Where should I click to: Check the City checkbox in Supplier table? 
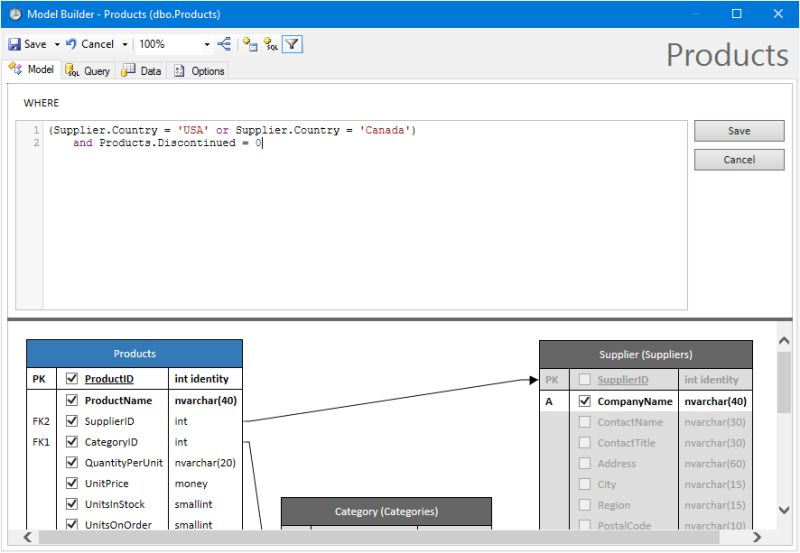click(585, 484)
